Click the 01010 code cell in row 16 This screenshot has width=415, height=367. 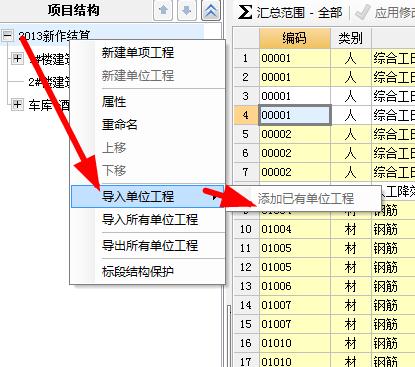point(295,343)
